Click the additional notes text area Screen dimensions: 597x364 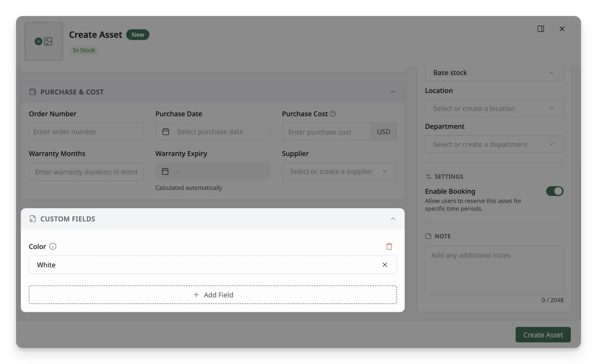point(494,270)
